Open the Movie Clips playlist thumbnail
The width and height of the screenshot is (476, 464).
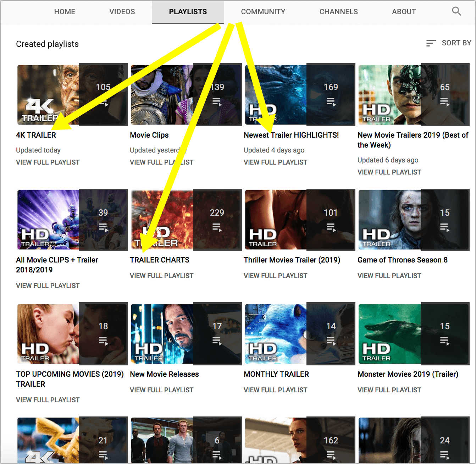186,95
